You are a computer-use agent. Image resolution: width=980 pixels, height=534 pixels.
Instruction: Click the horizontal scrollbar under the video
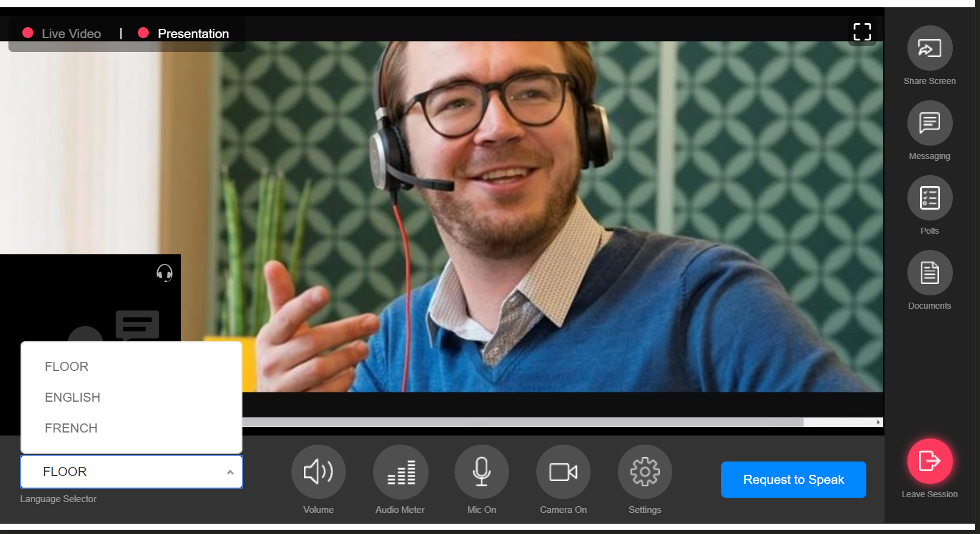(x=522, y=422)
